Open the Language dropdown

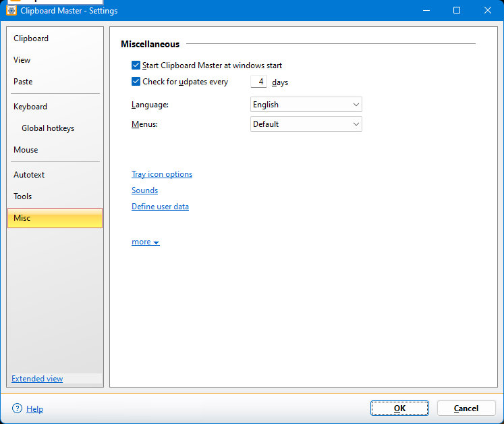coord(306,105)
